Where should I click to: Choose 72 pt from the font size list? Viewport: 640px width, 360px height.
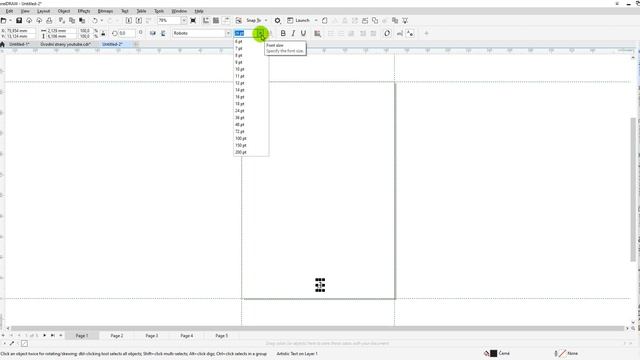[x=240, y=131]
